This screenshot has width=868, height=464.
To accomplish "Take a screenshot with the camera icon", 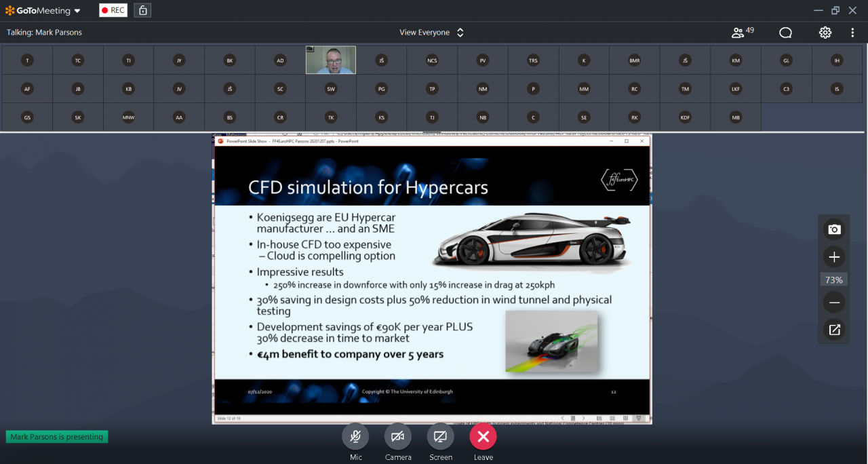I will [834, 229].
